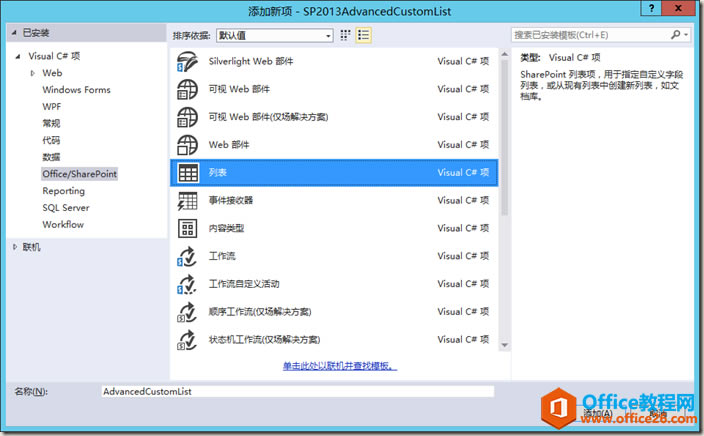
Task: Click the 添加(A) button
Action: pos(598,413)
